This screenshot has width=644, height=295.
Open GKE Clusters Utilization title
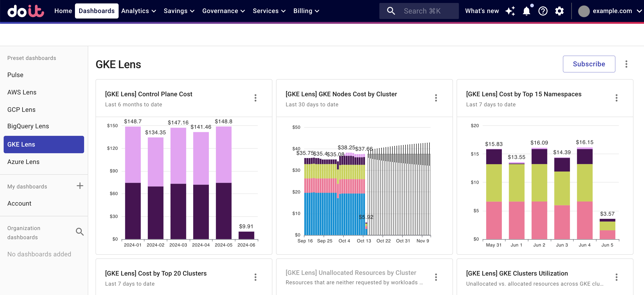click(x=517, y=273)
